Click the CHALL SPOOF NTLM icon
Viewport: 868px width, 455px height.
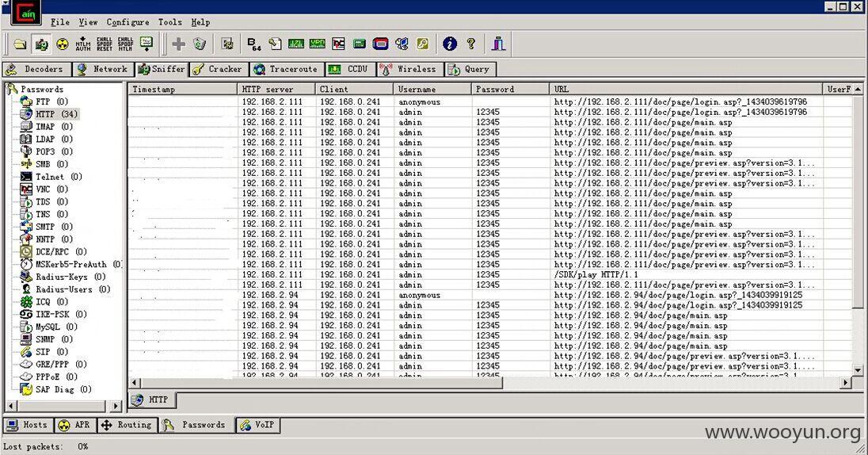[x=125, y=44]
